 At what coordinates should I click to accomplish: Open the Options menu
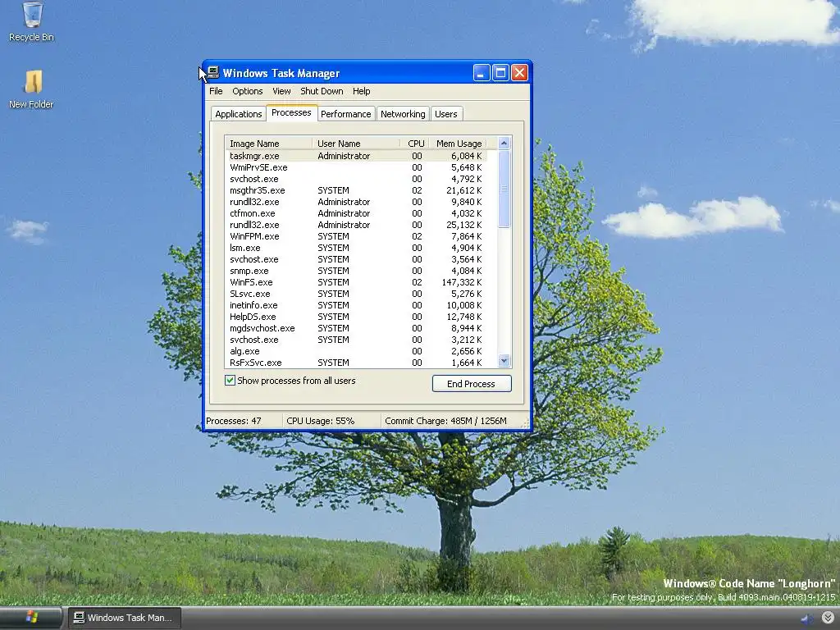248,91
